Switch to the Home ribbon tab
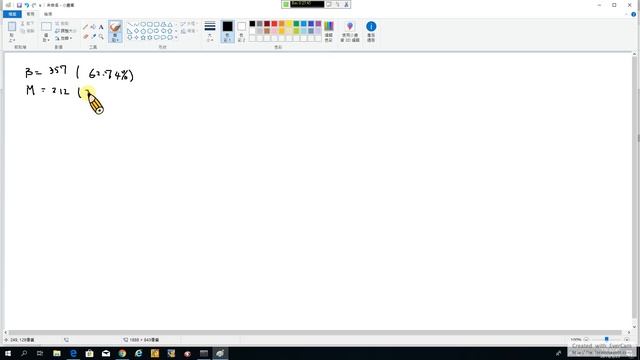The width and height of the screenshot is (640, 360). point(31,14)
